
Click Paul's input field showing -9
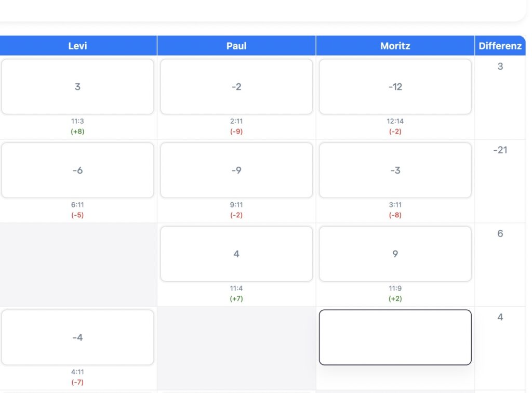tap(236, 171)
